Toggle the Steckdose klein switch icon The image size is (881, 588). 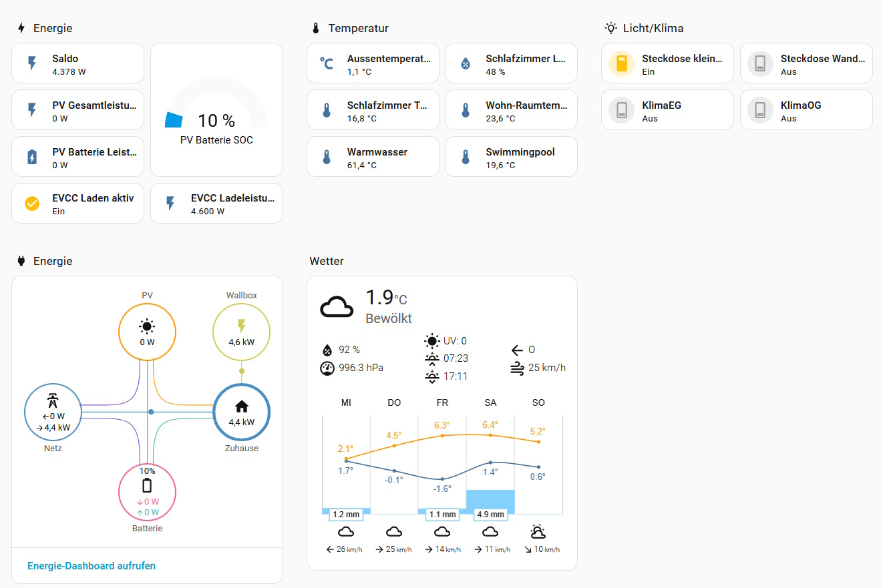pos(621,63)
